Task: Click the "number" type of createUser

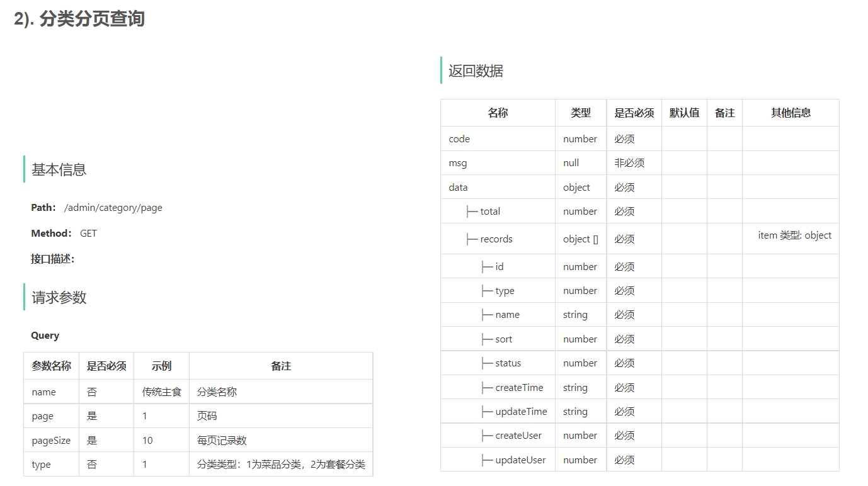Action: 580,436
